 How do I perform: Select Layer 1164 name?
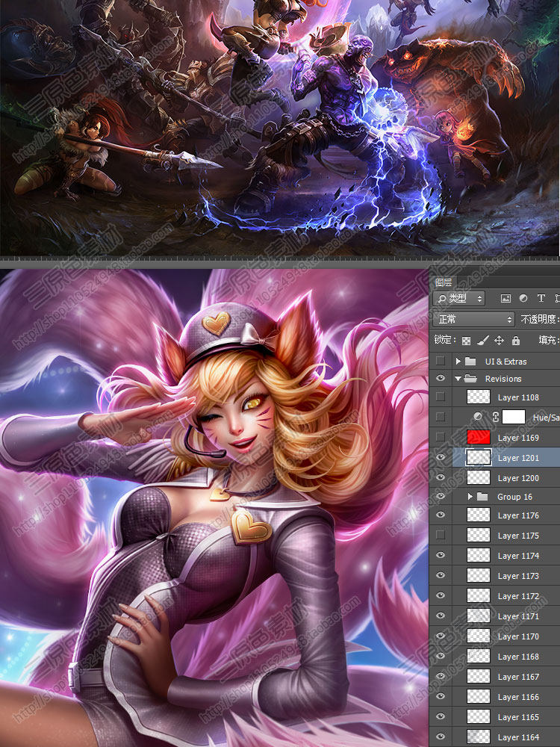pyautogui.click(x=518, y=737)
